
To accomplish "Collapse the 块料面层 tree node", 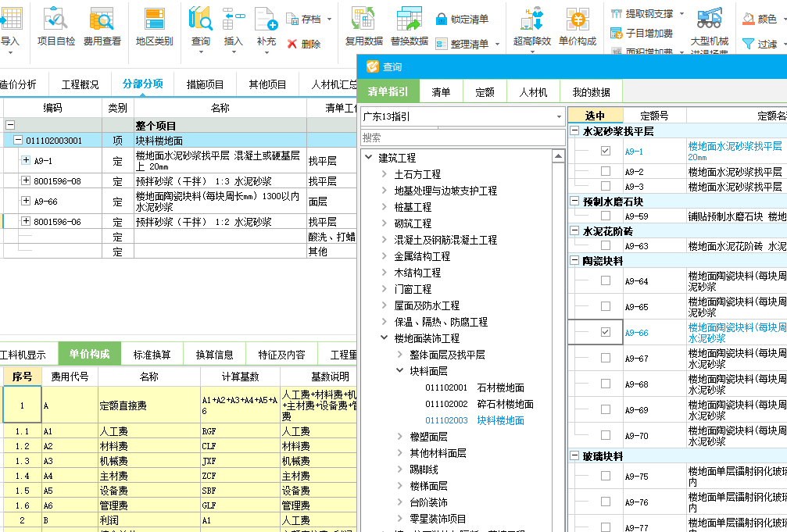I will 399,370.
